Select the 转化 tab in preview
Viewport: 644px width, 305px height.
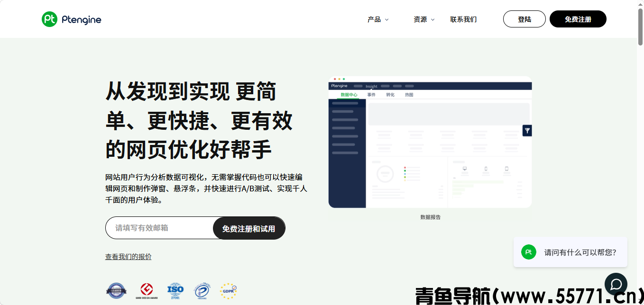click(390, 95)
